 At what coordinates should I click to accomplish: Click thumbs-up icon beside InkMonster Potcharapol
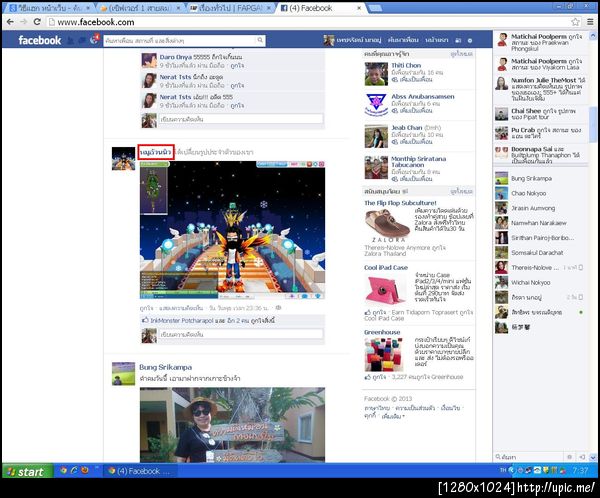(145, 320)
